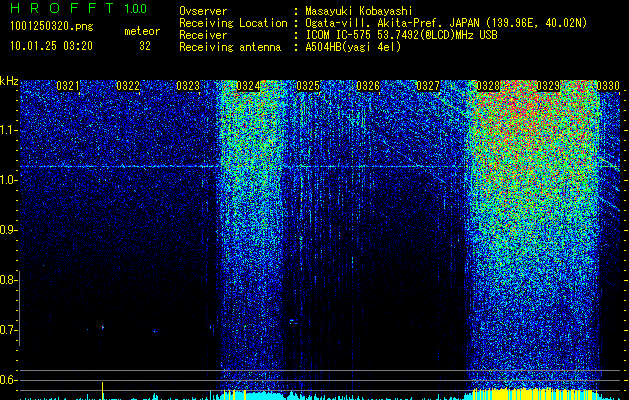
Task: Click the 0328 time marker
Action: pyautogui.click(x=488, y=85)
